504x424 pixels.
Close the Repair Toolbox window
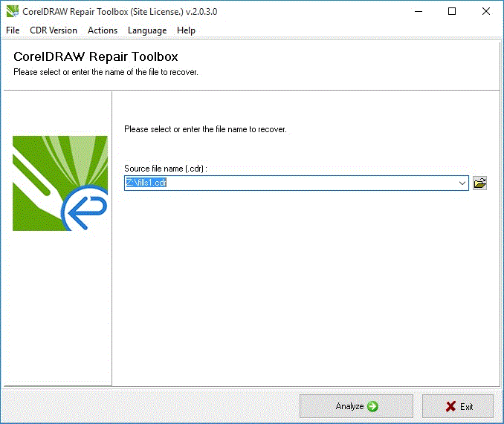point(486,12)
